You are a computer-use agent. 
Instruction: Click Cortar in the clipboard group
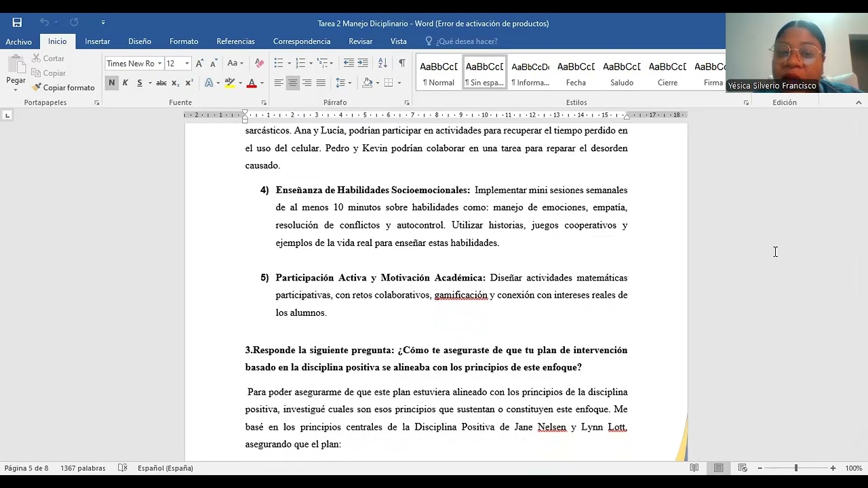48,58
